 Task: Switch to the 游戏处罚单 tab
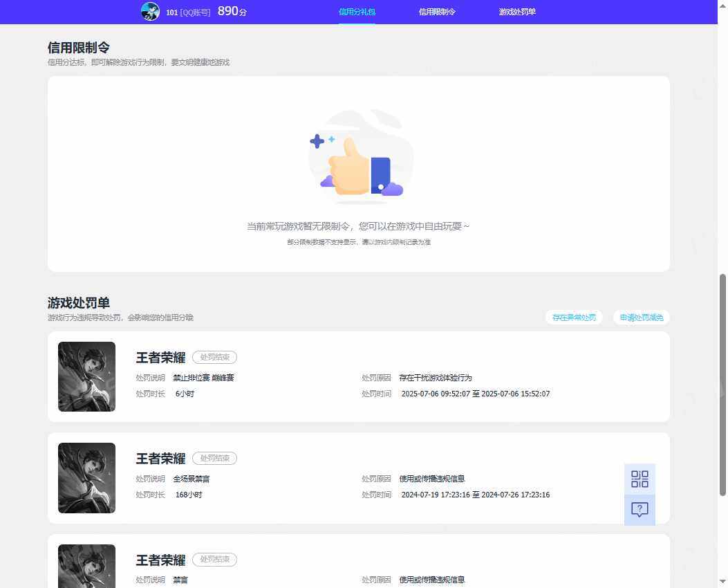(517, 12)
